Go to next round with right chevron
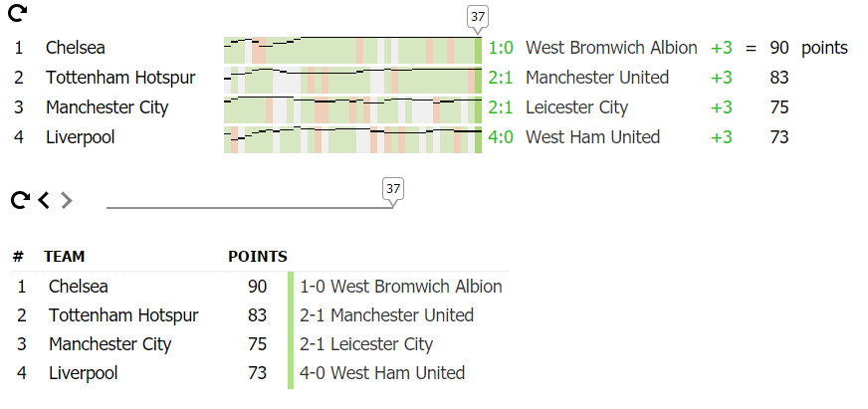This screenshot has width=868, height=409. 67,200
